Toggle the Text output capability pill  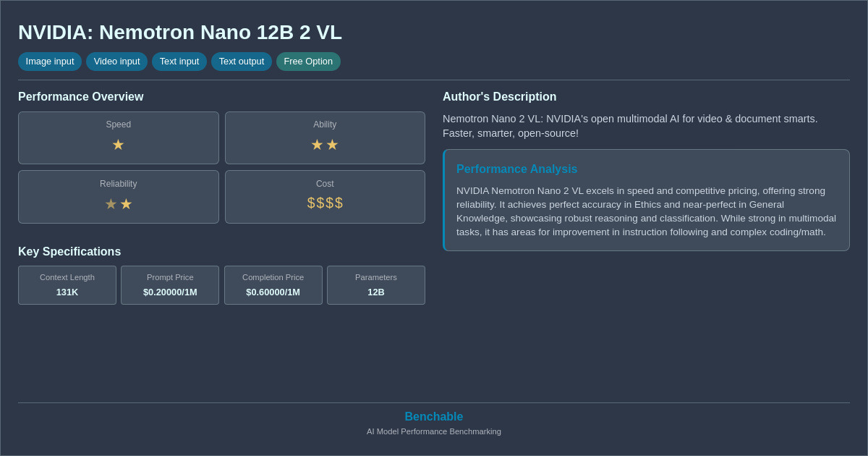[x=241, y=62]
